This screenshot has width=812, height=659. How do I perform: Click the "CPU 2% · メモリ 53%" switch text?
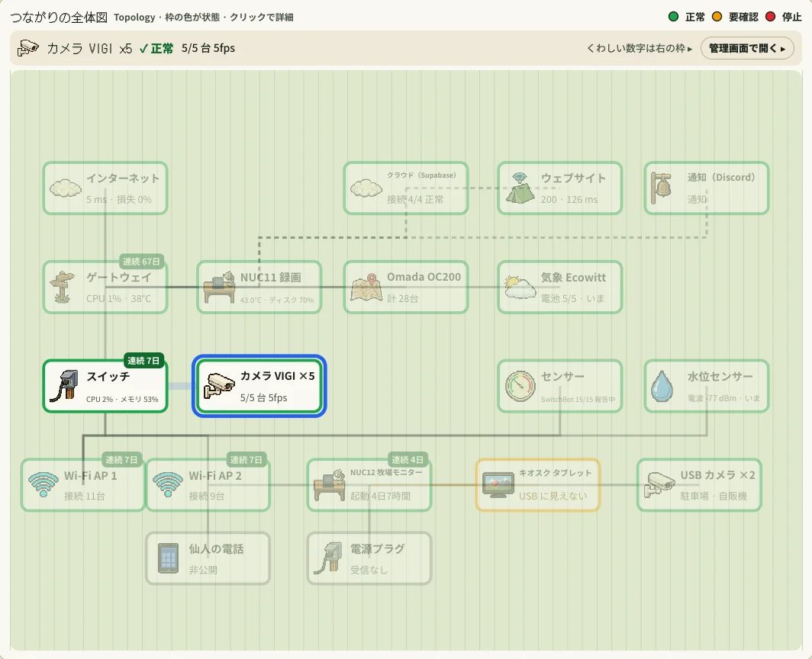(122, 399)
